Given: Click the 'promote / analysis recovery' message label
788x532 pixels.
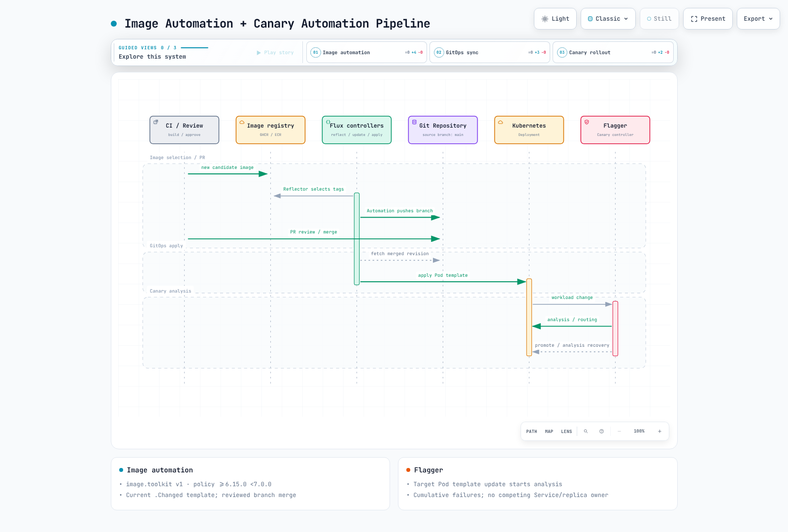Looking at the screenshot, I should pos(572,345).
